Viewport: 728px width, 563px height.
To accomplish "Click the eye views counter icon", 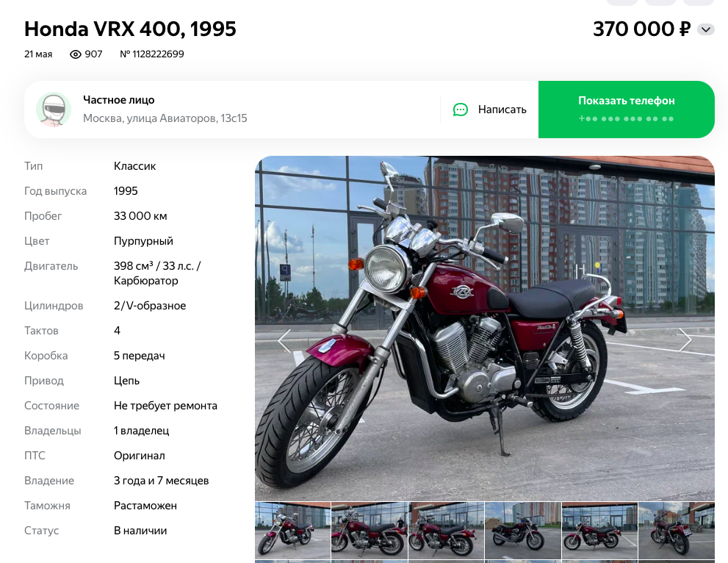I will tap(75, 54).
